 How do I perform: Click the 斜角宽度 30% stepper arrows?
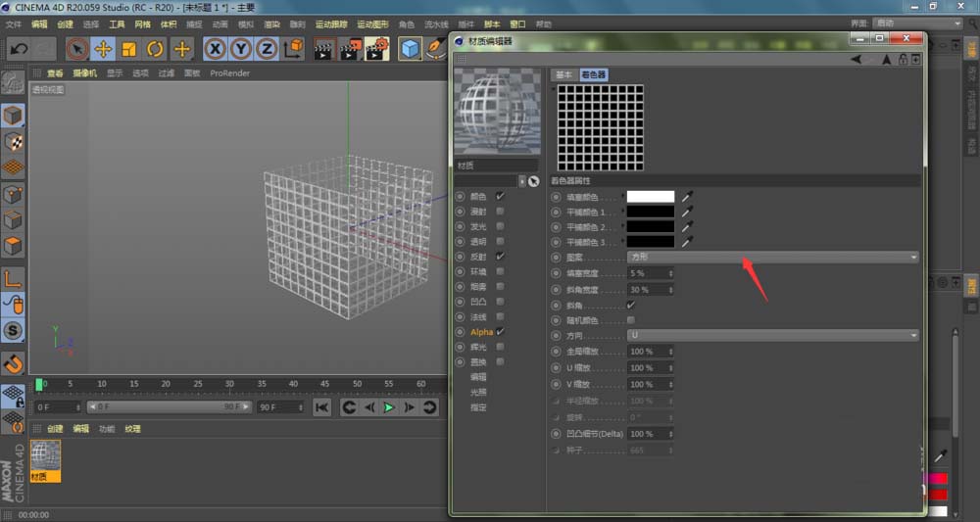[670, 290]
